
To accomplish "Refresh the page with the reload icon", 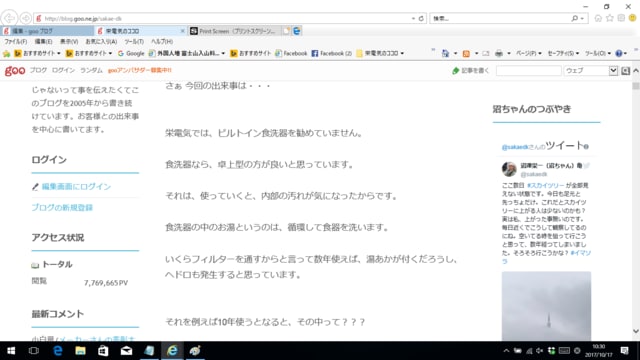I will [x=421, y=18].
